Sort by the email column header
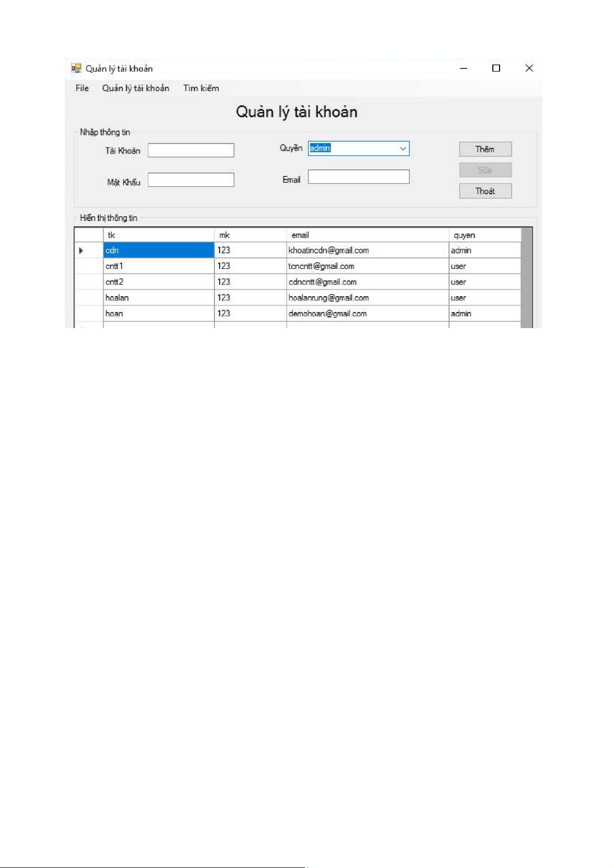 tap(367, 235)
